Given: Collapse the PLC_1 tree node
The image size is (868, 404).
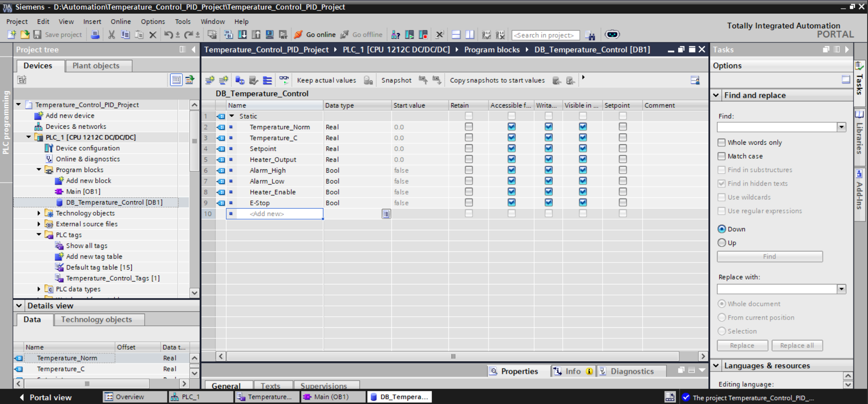Looking at the screenshot, I should [x=29, y=137].
